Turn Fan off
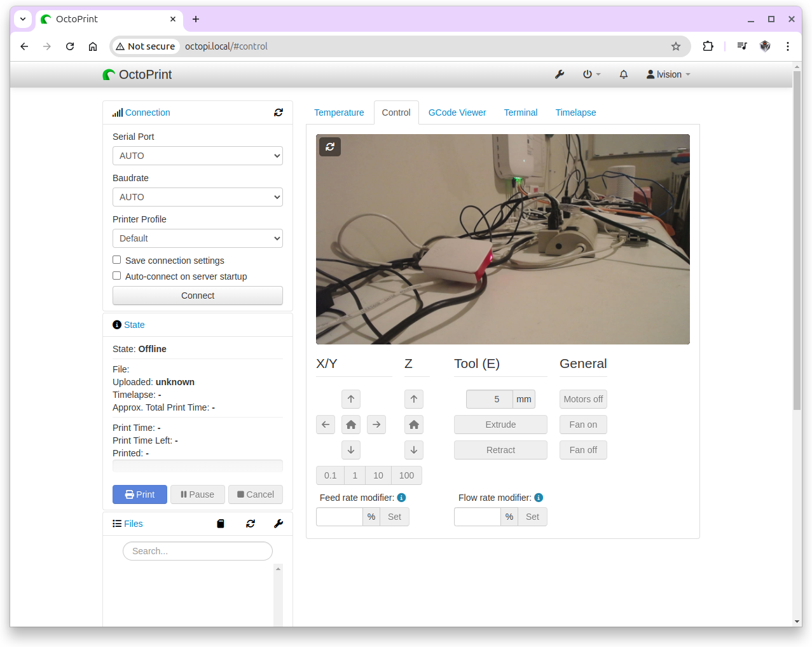The height and width of the screenshot is (647, 812). [x=583, y=450]
